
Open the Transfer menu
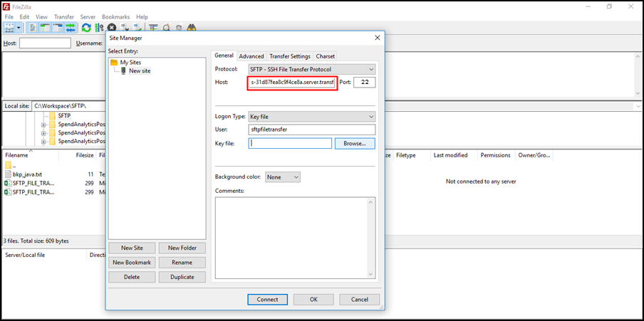click(64, 17)
